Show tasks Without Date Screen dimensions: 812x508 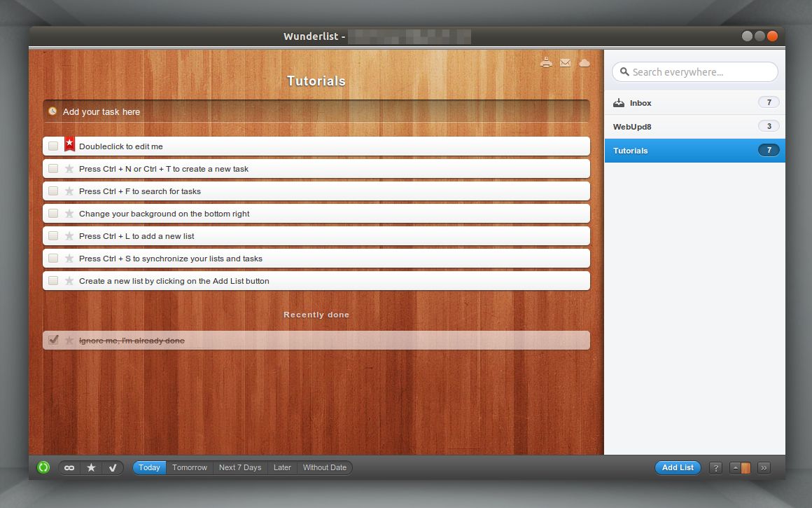pyautogui.click(x=325, y=467)
